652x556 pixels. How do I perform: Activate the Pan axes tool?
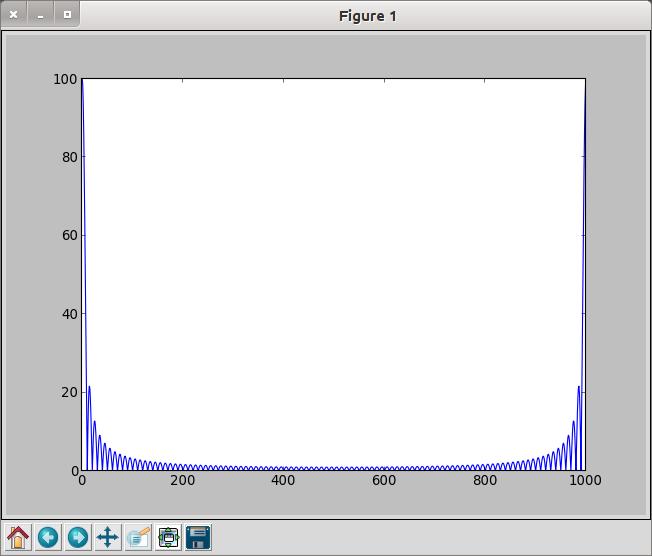click(x=108, y=537)
